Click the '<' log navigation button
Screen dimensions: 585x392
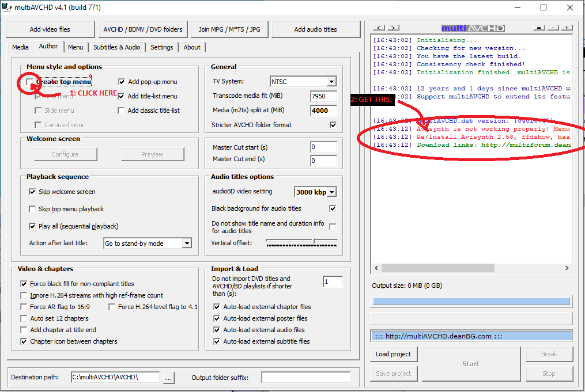tap(379, 28)
